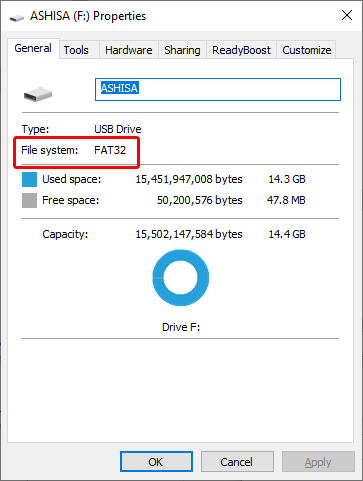
Task: Close the Properties dialog with X
Action: click(x=347, y=15)
